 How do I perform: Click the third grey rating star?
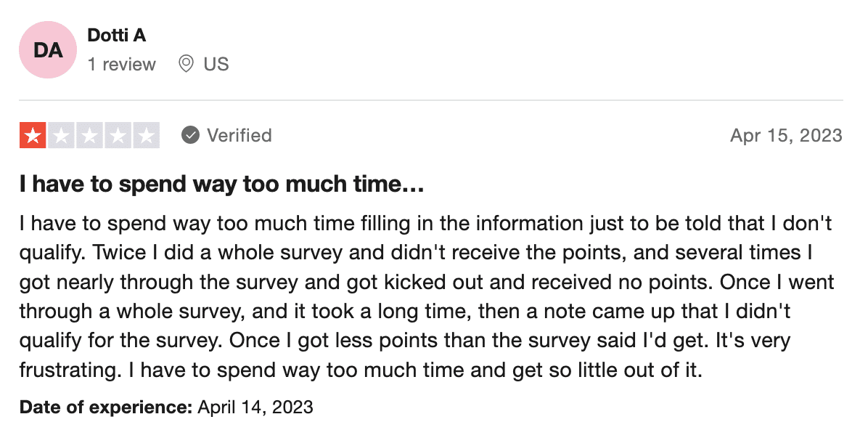click(90, 135)
